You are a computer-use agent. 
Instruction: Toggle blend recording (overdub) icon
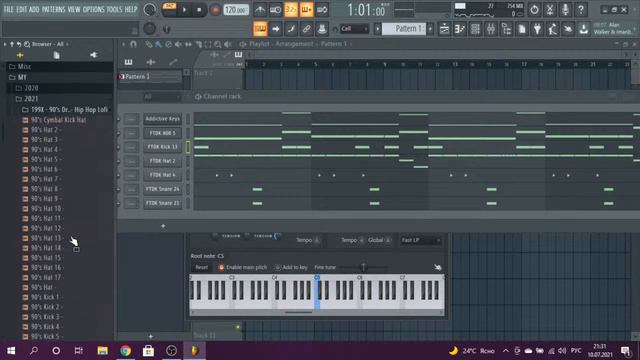(306, 9)
